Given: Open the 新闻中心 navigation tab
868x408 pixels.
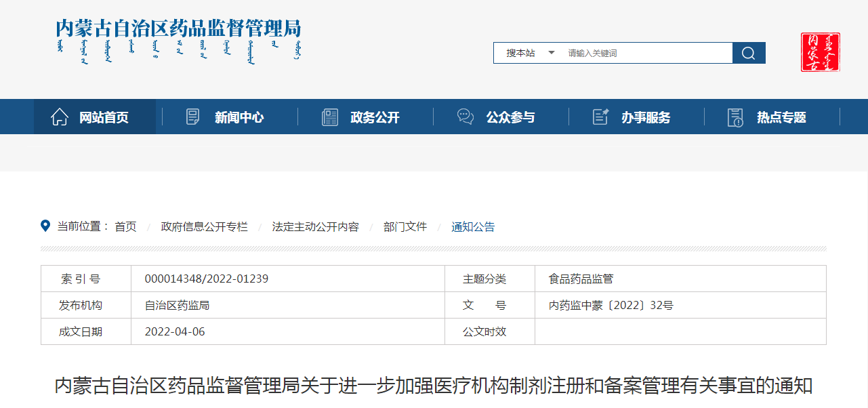Looking at the screenshot, I should [x=239, y=117].
